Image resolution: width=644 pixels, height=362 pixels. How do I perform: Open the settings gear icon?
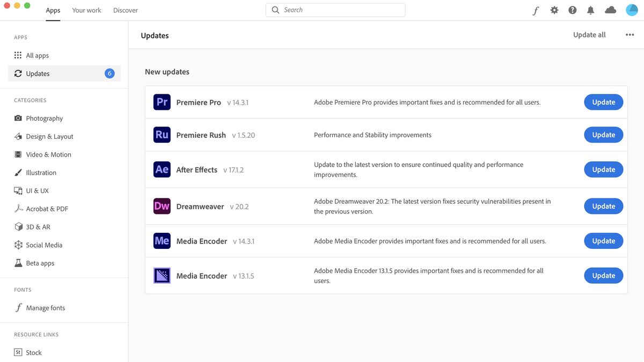pos(554,10)
